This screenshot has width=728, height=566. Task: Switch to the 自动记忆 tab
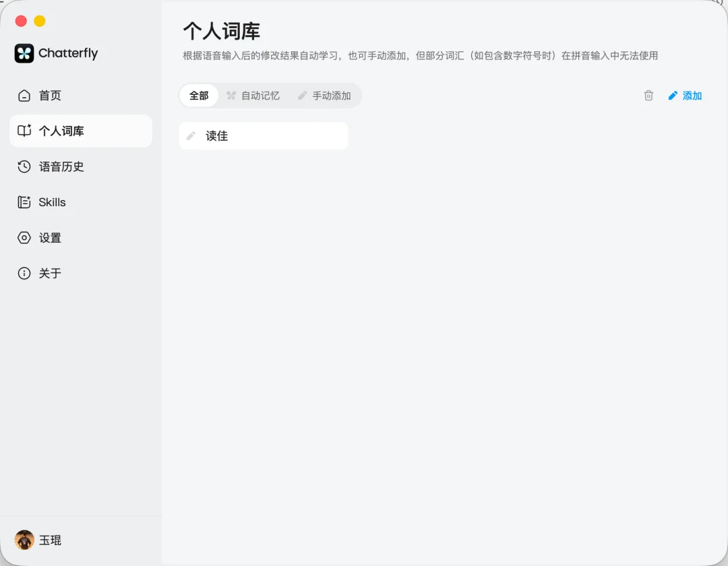(253, 96)
